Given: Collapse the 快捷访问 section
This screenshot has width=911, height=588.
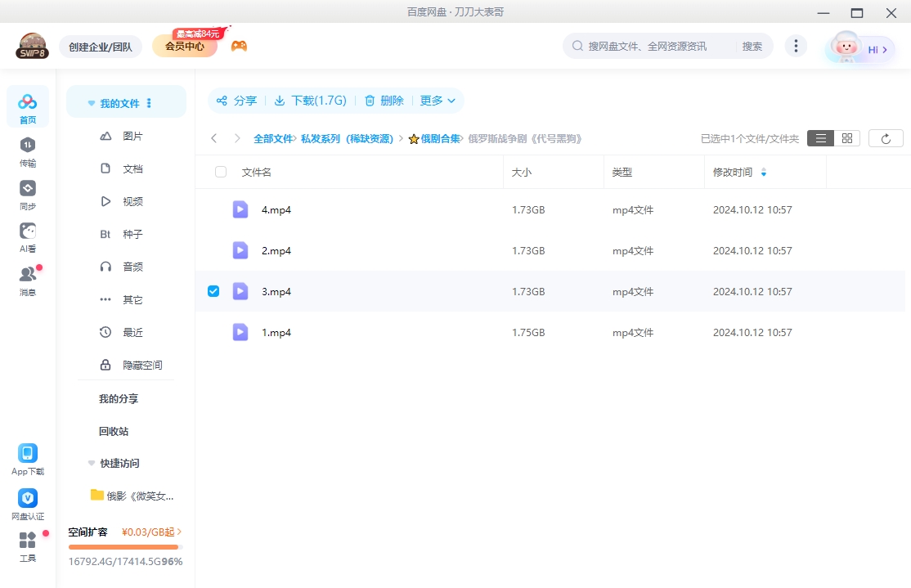Looking at the screenshot, I should (91, 463).
